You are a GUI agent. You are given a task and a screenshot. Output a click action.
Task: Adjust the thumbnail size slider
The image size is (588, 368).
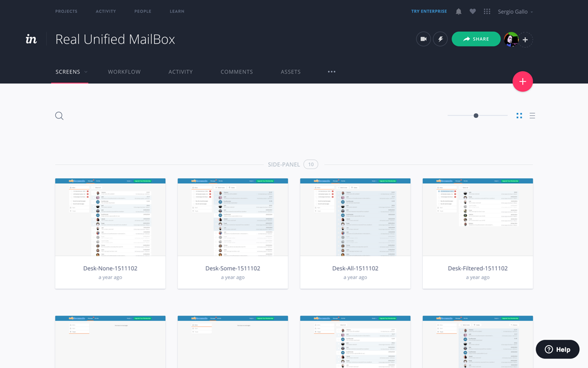476,116
